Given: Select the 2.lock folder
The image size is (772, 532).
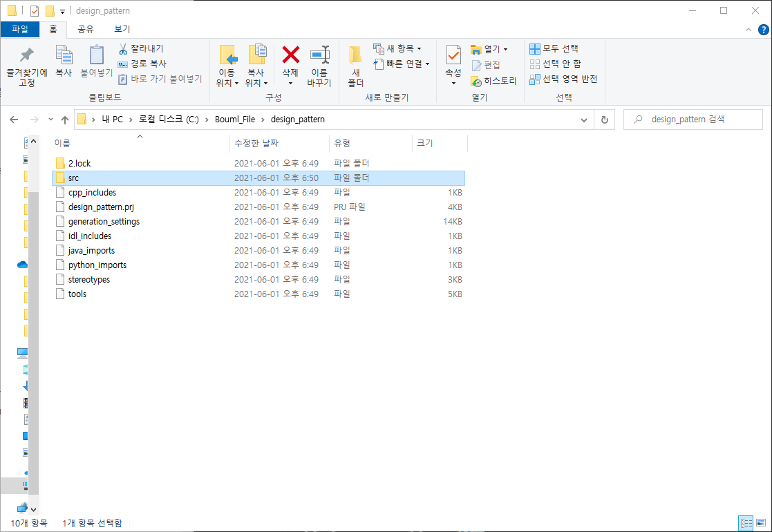Looking at the screenshot, I should click(258, 163).
